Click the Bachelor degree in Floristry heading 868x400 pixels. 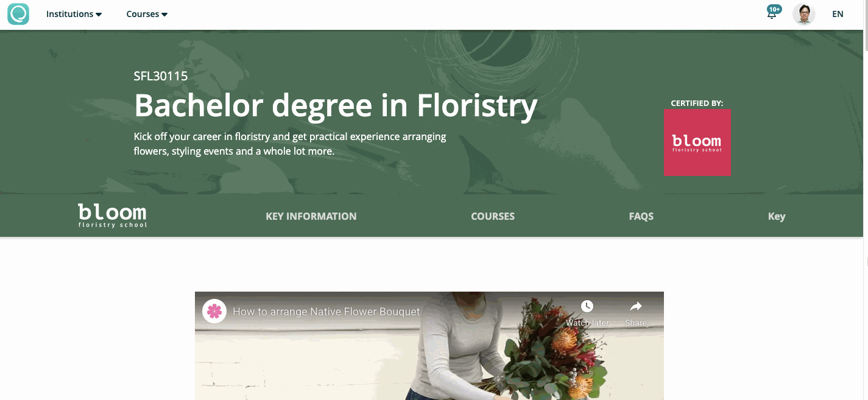[336, 105]
